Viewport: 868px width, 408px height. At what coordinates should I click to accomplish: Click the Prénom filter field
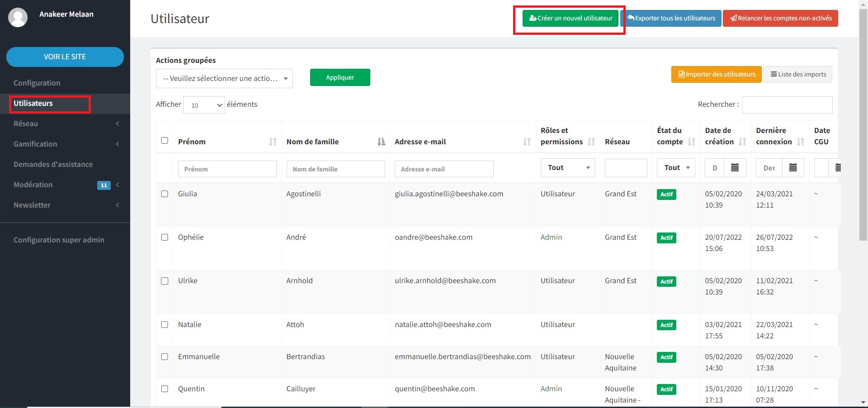click(227, 169)
